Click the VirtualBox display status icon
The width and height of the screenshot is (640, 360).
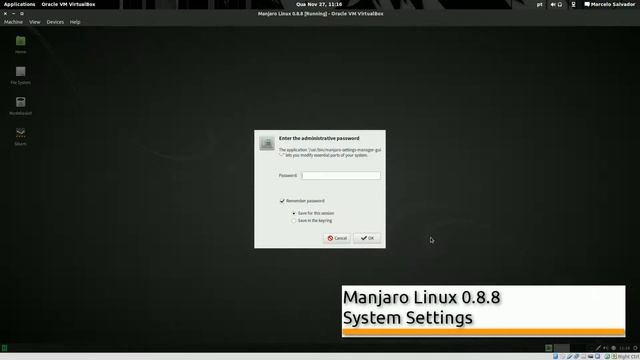tap(590, 356)
